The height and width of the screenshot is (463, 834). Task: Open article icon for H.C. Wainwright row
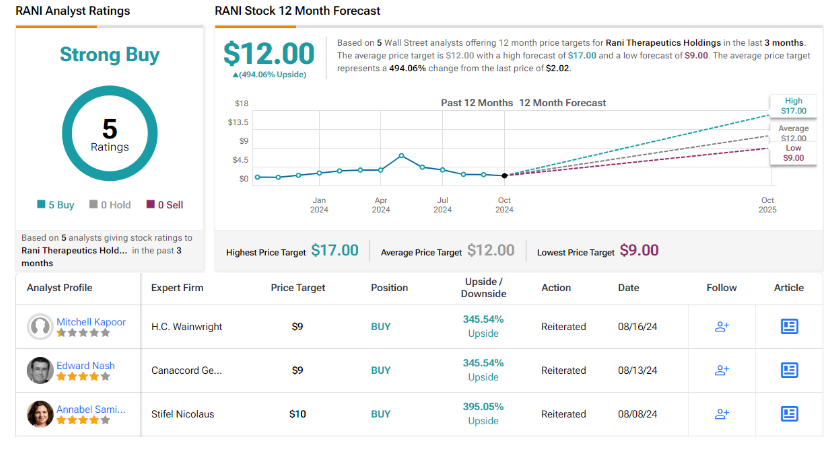(x=789, y=326)
